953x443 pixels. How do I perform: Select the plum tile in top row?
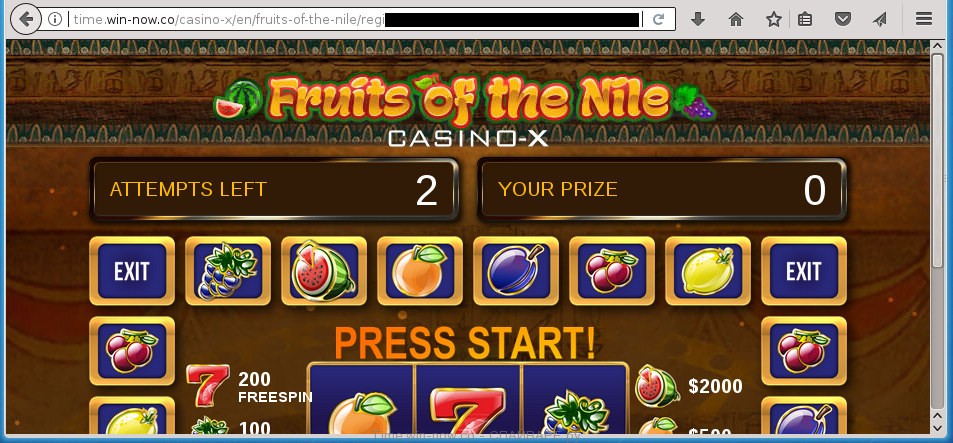(516, 271)
